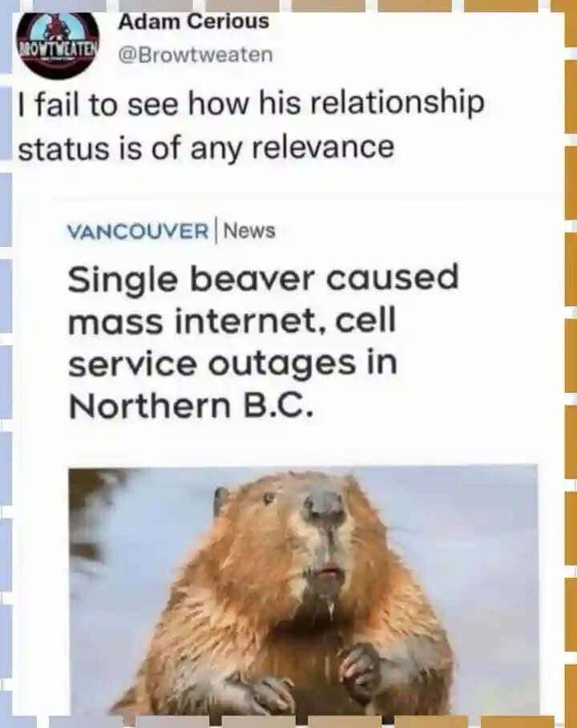Screen dimensions: 577x728
Task: Click the VANCOUVER section label
Action: click(x=138, y=231)
